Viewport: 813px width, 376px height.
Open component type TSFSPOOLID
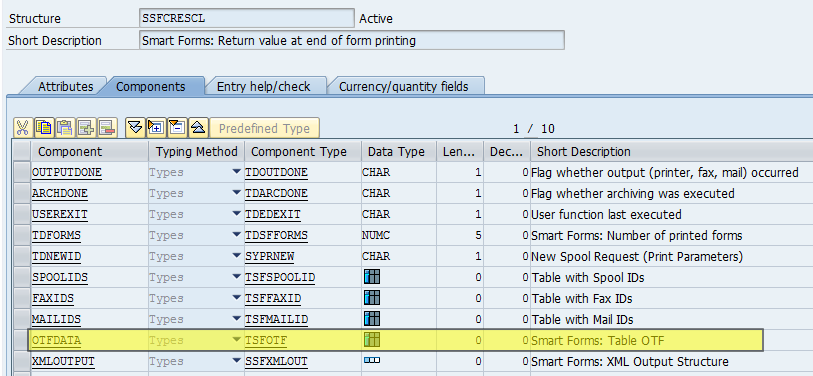pyautogui.click(x=280, y=277)
